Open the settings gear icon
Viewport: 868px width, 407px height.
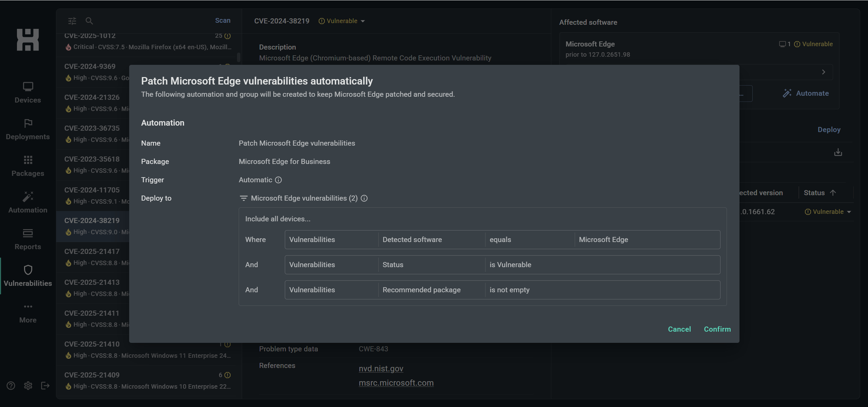tap(28, 386)
